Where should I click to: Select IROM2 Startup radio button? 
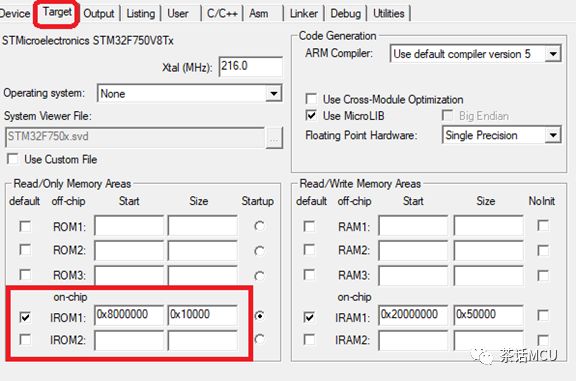pyautogui.click(x=259, y=339)
